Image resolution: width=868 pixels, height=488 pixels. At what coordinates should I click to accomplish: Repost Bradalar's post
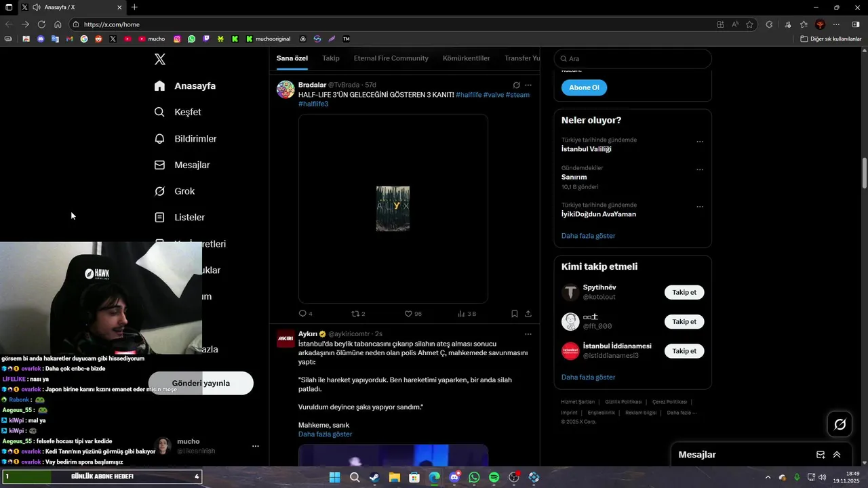355,314
